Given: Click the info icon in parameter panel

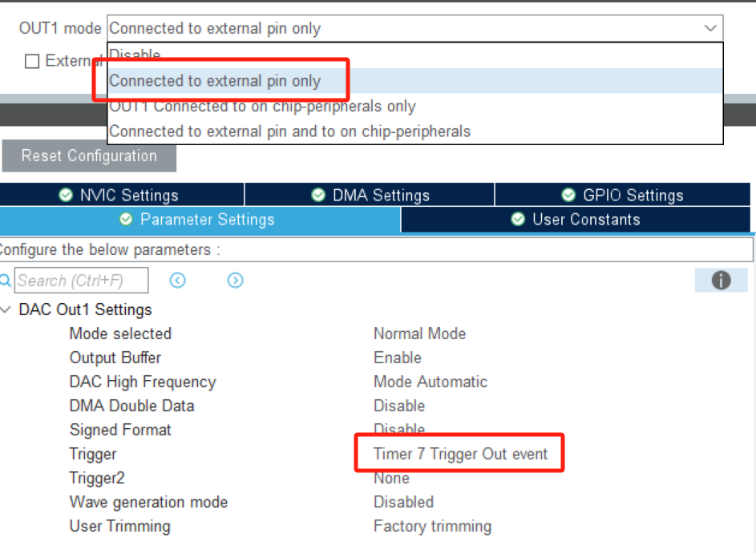Looking at the screenshot, I should pos(721,281).
